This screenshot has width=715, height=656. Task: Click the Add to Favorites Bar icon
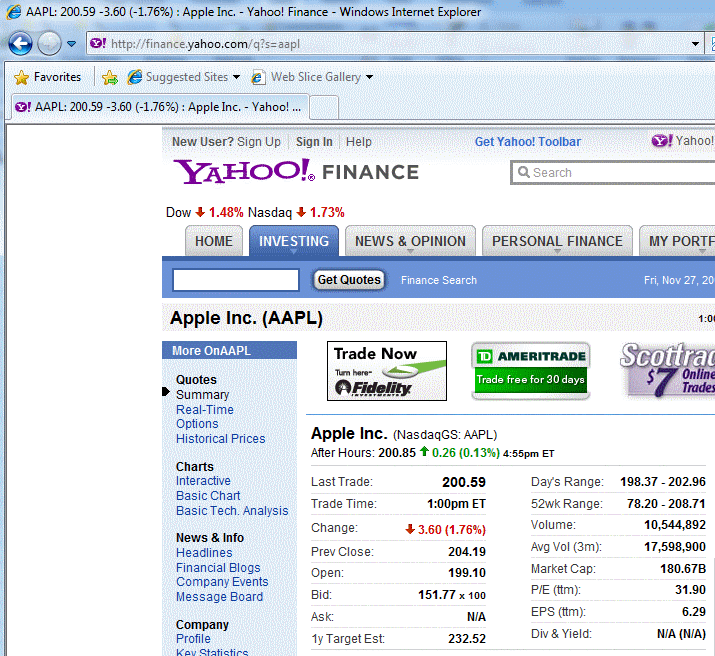click(109, 77)
